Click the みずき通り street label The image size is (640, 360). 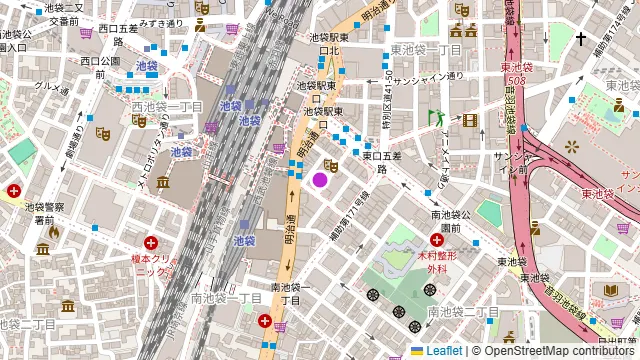161,24
